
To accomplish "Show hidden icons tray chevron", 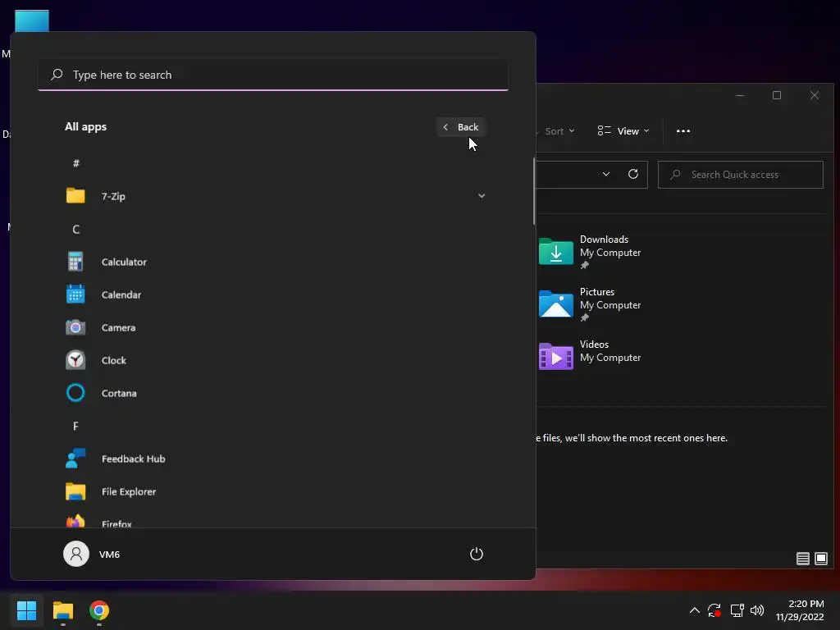I will [694, 610].
